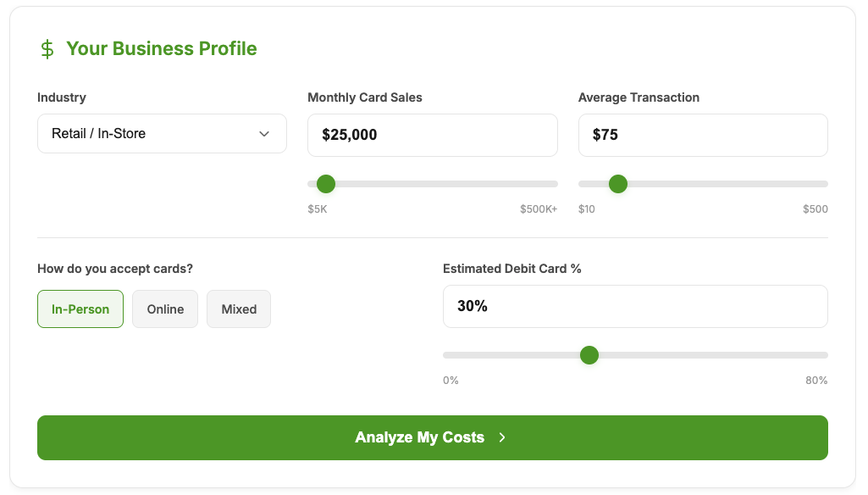Focus the Monthly Card Sales $25,000 field
This screenshot has height=495, width=868.
[432, 135]
